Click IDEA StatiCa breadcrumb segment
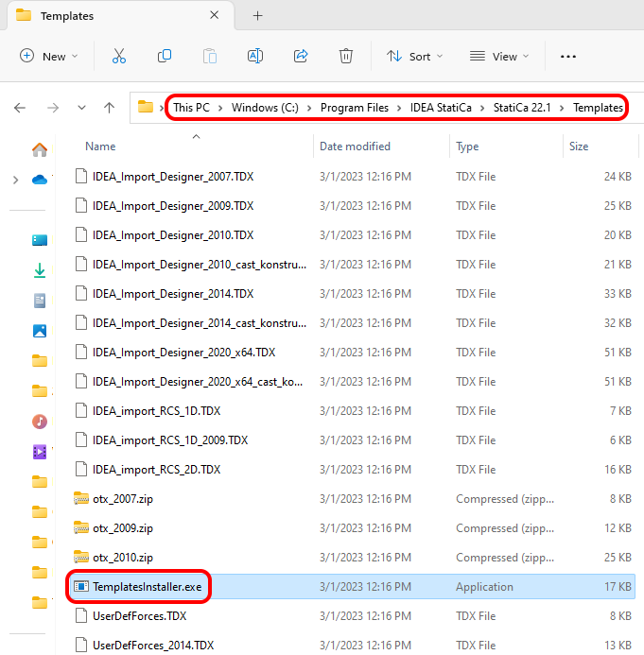Screen dimensions: 644x655 pos(440,108)
